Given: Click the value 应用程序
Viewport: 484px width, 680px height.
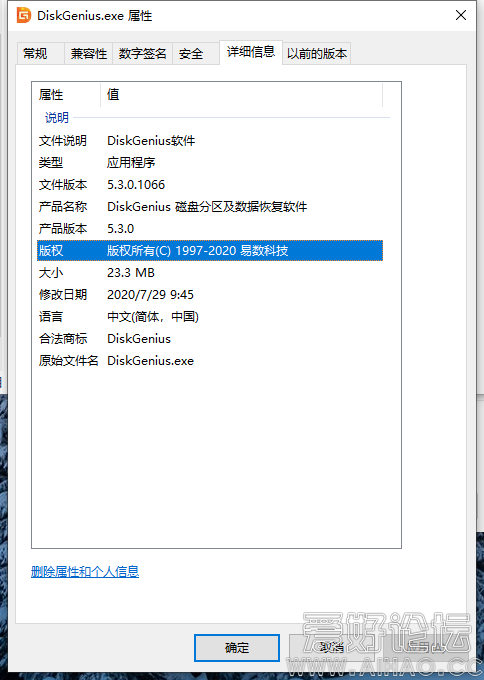Looking at the screenshot, I should (131, 163).
